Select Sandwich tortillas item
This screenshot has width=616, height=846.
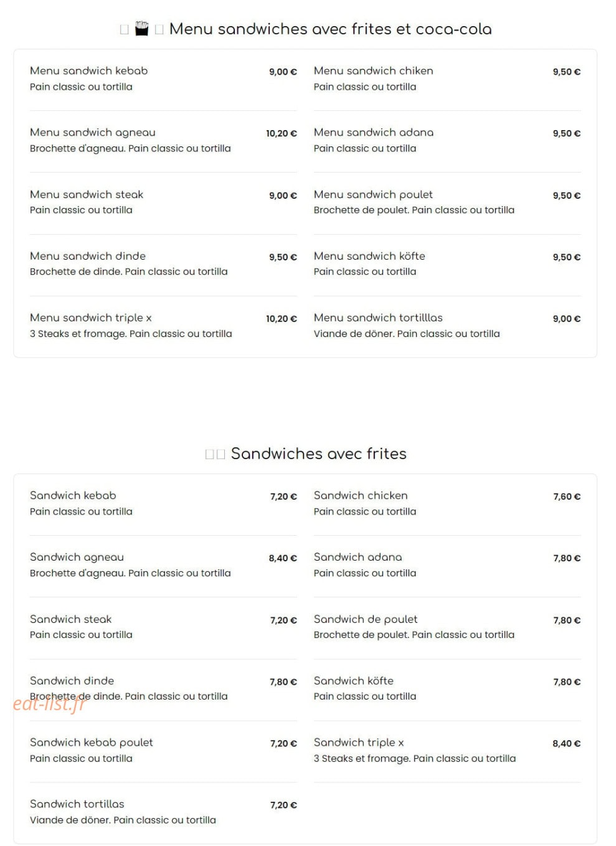click(x=163, y=812)
